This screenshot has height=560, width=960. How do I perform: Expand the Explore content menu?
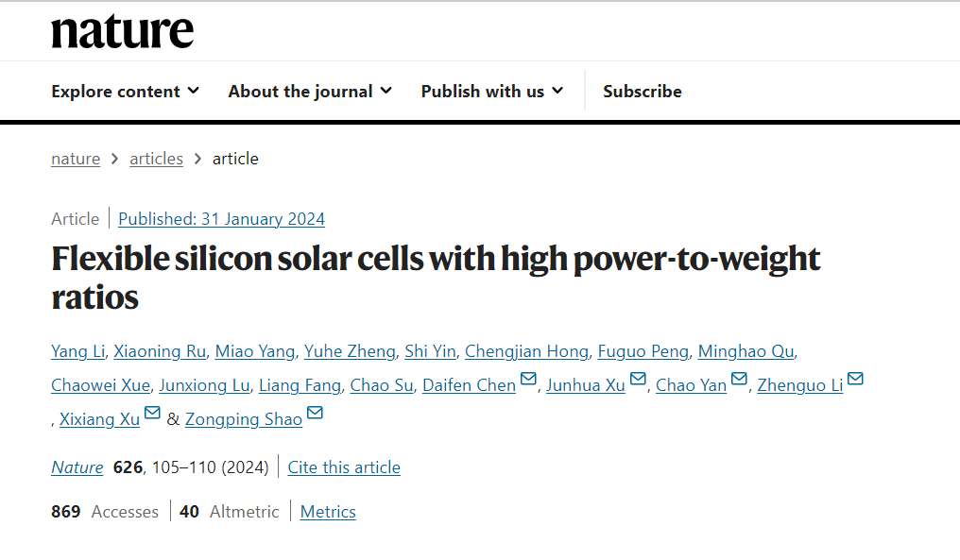125,92
